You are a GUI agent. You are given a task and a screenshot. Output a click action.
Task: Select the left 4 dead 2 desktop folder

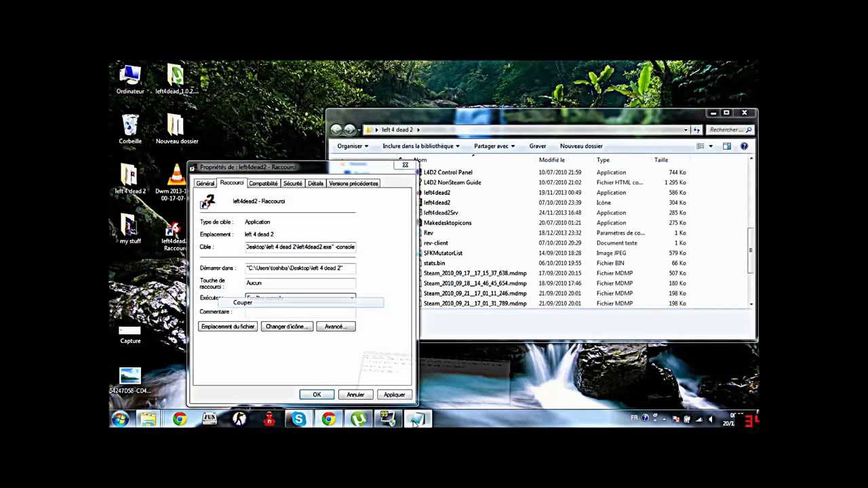pyautogui.click(x=130, y=180)
